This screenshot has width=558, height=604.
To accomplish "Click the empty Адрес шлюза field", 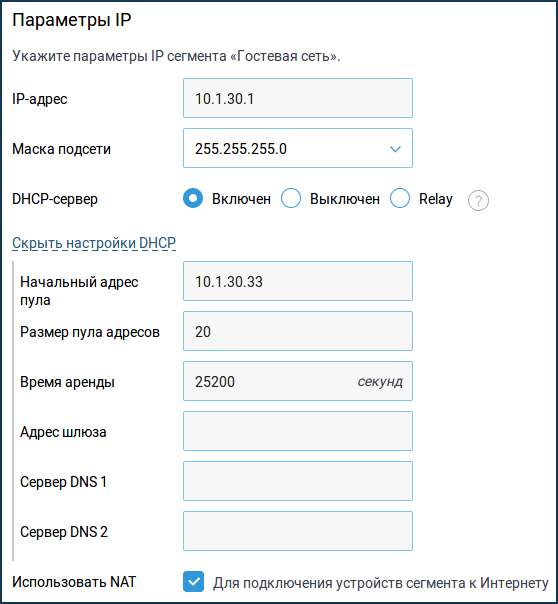I will click(298, 431).
